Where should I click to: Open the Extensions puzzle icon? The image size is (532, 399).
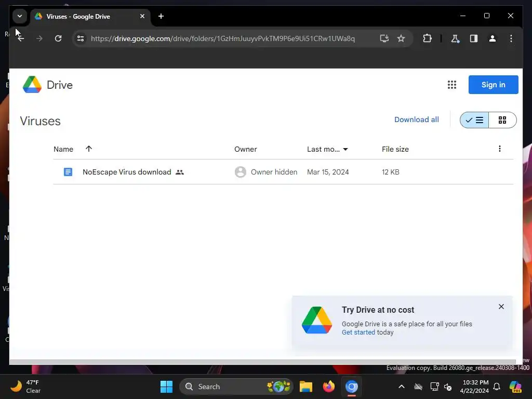(x=427, y=38)
